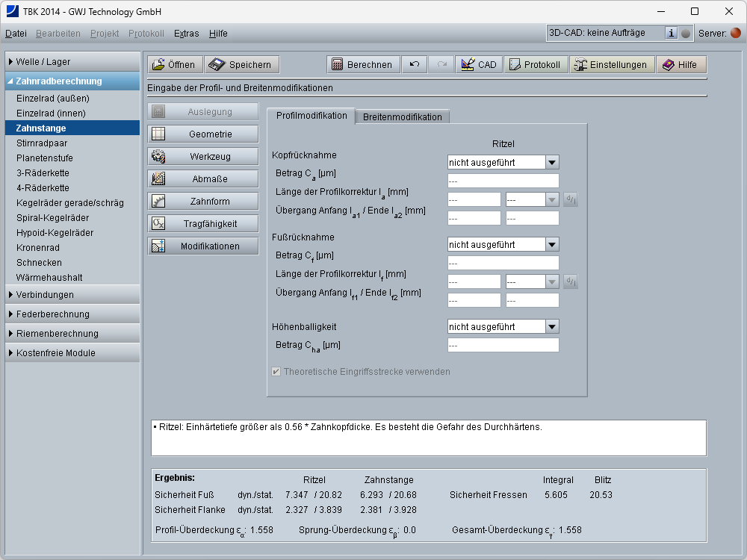Click the Speichern disk icon button
The width and height of the screenshot is (747, 560).
coord(242,65)
